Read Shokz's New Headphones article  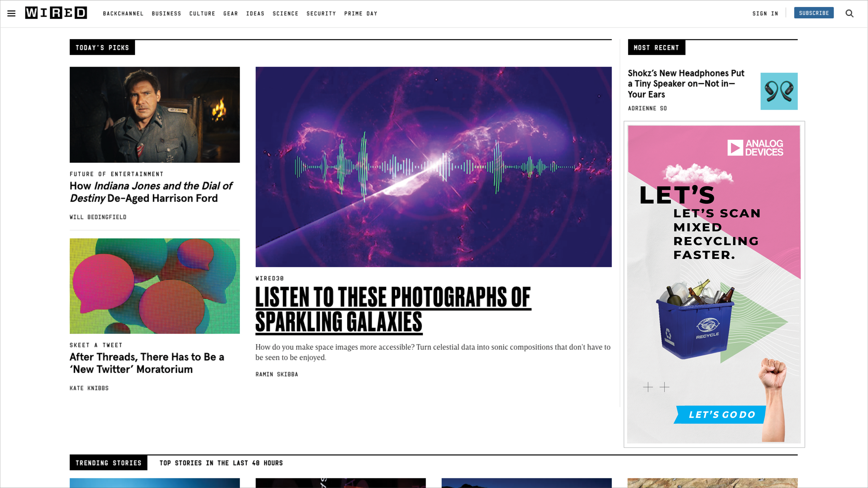pyautogui.click(x=686, y=84)
